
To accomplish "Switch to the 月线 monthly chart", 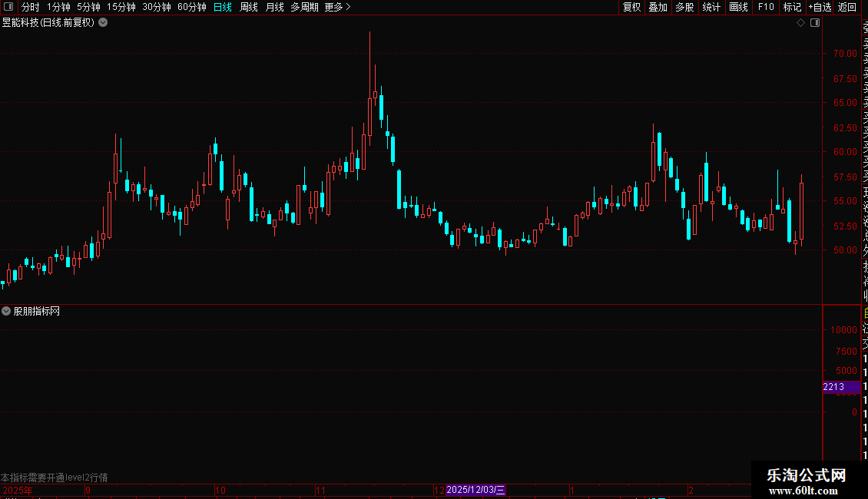I will point(274,7).
